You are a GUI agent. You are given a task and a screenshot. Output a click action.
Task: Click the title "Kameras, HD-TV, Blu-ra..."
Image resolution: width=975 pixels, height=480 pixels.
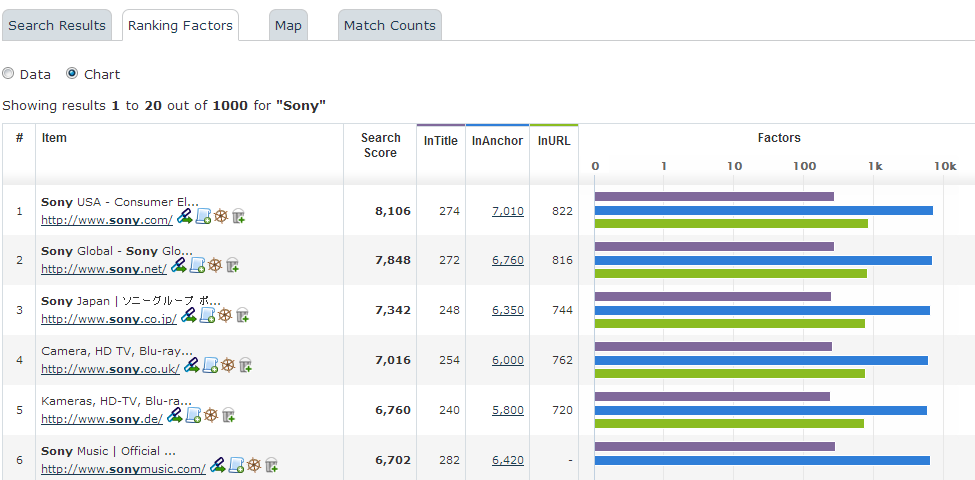(x=116, y=400)
